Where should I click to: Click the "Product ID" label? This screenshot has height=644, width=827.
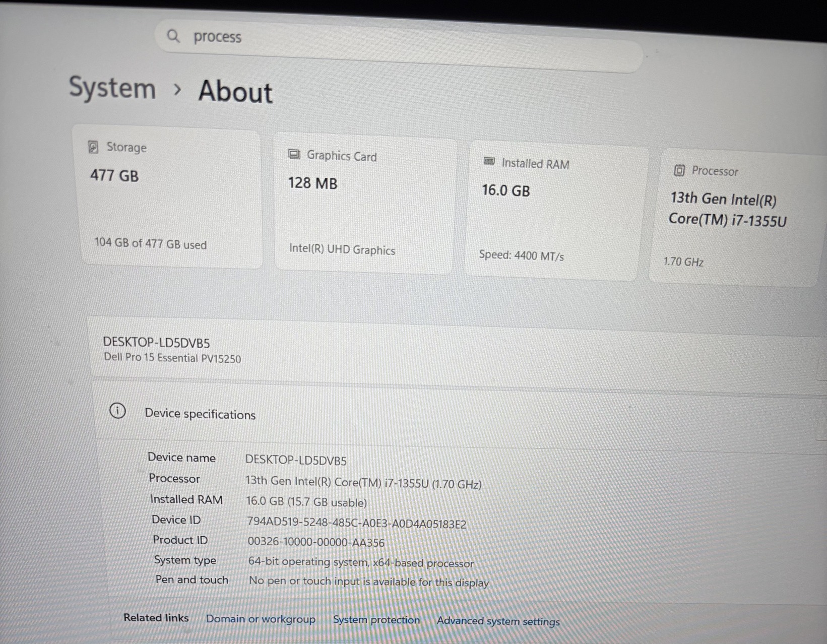180,540
